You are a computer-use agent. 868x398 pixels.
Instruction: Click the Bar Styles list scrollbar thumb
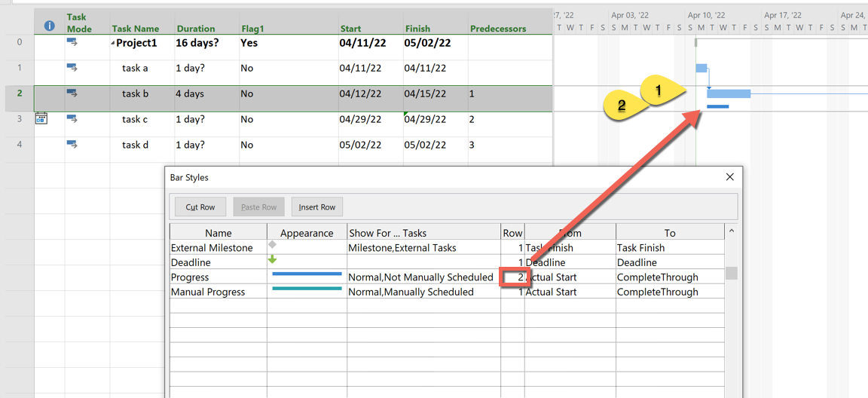coord(732,273)
